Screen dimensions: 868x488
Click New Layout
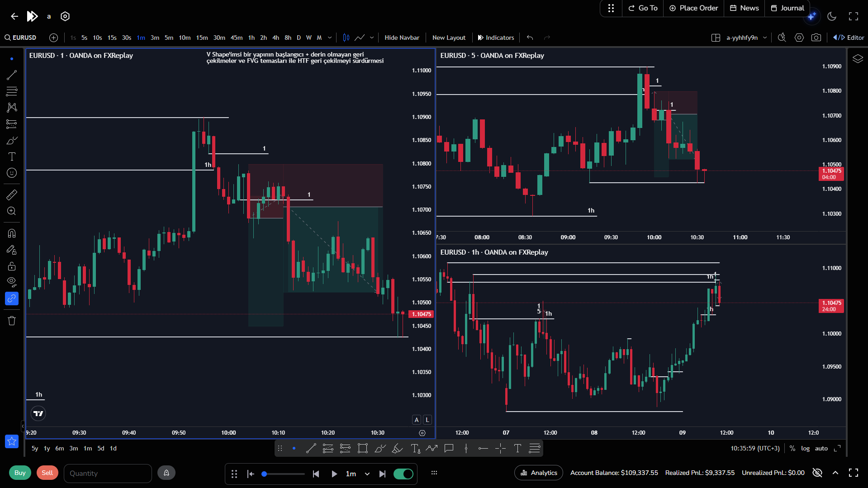pyautogui.click(x=449, y=38)
